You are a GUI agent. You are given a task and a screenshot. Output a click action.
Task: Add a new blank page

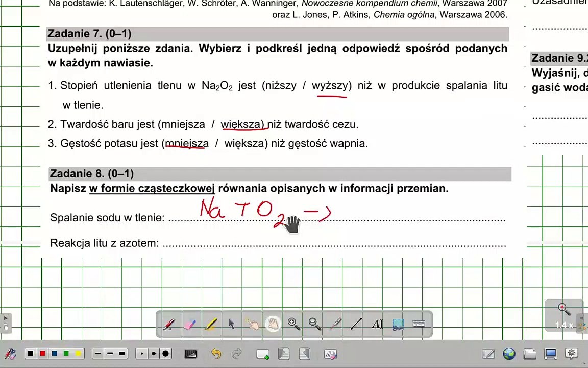point(262,354)
